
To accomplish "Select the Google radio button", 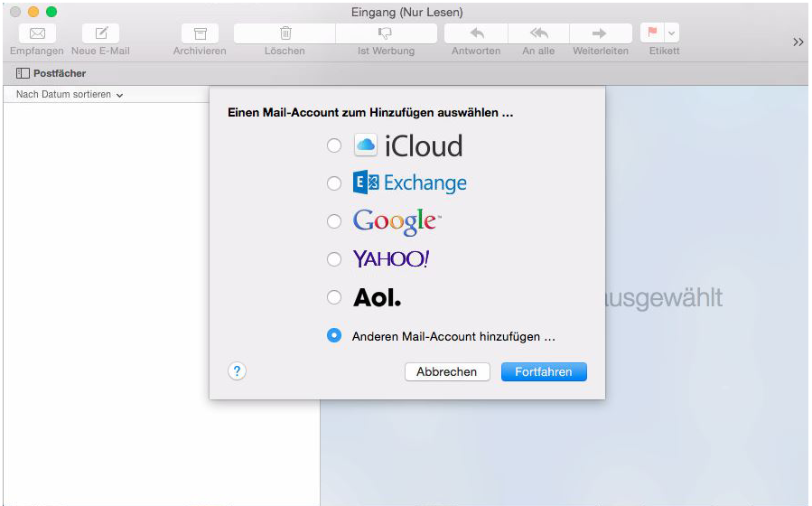I will (x=334, y=221).
